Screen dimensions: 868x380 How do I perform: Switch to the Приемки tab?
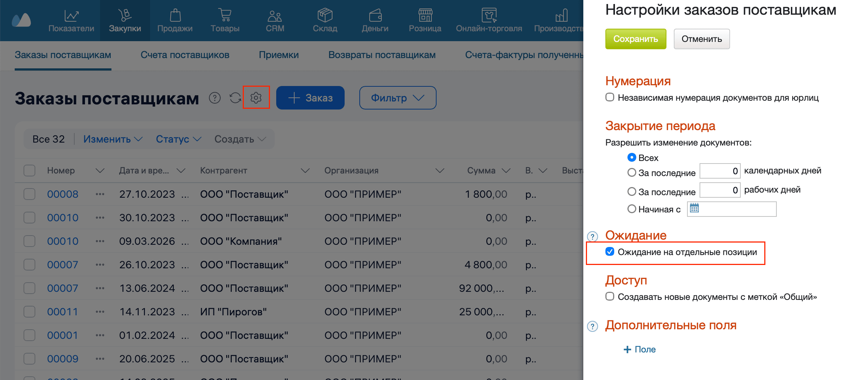click(278, 55)
